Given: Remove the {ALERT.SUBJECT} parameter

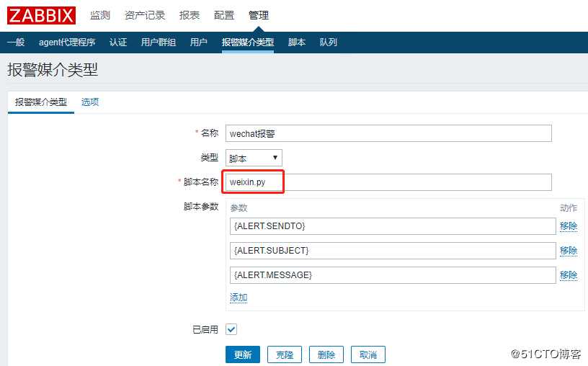Looking at the screenshot, I should click(569, 251).
